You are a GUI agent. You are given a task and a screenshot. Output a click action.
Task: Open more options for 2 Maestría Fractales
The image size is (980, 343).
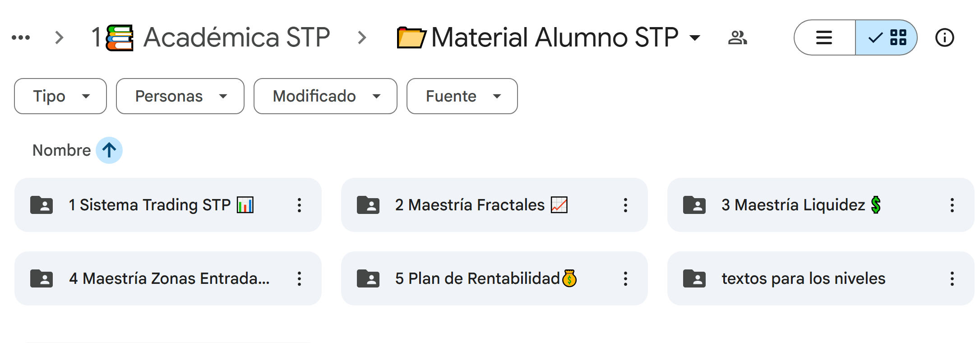pos(625,205)
